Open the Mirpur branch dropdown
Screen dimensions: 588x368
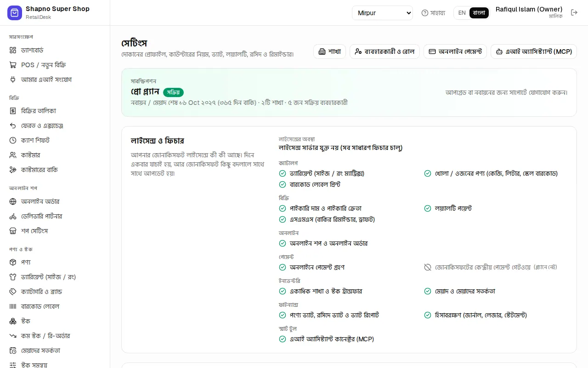[x=383, y=13]
